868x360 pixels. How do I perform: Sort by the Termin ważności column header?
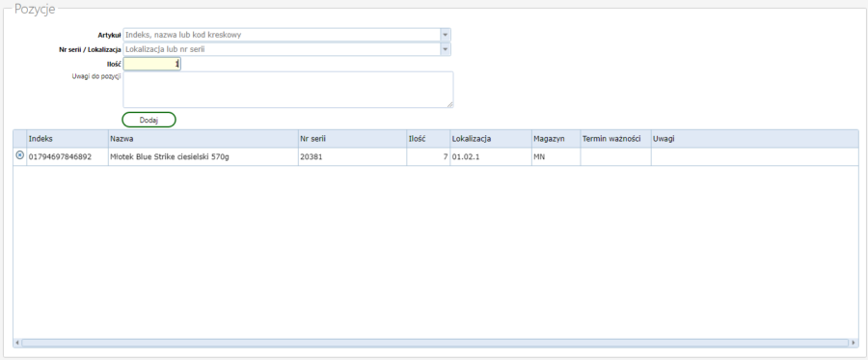click(x=615, y=139)
